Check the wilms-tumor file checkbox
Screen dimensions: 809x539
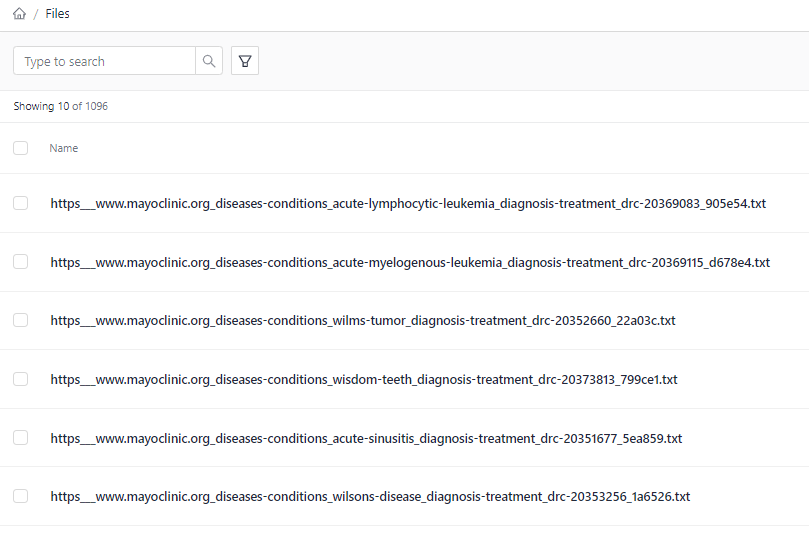pos(21,320)
